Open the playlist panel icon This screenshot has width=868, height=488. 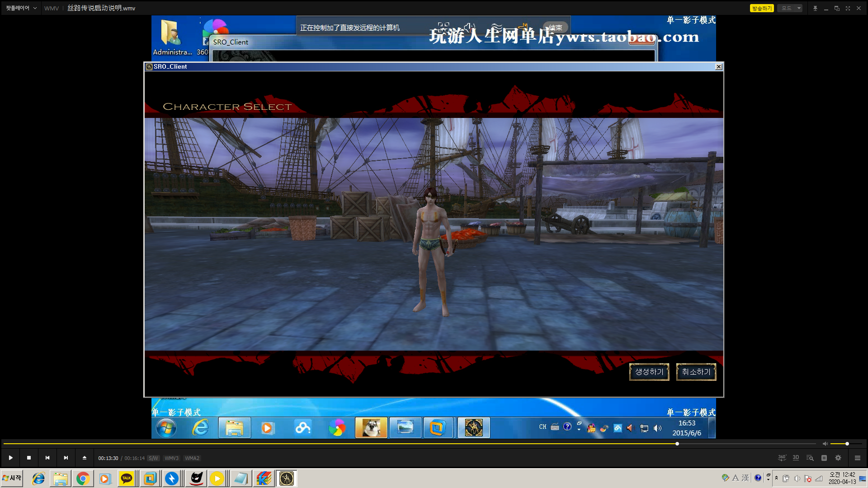[x=824, y=458]
